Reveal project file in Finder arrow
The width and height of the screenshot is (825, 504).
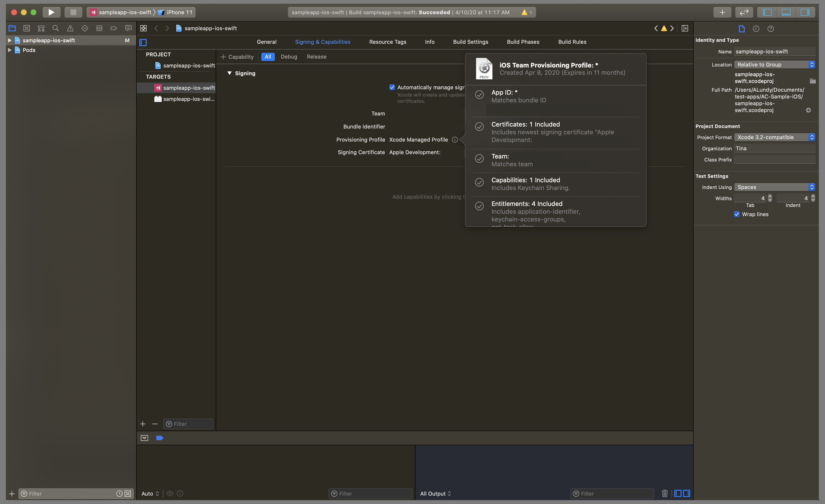(x=809, y=110)
